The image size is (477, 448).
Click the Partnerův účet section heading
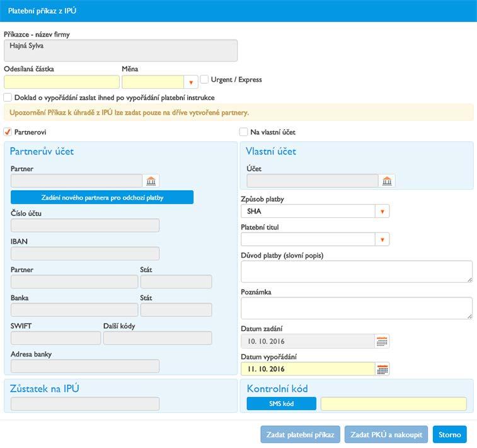point(42,151)
